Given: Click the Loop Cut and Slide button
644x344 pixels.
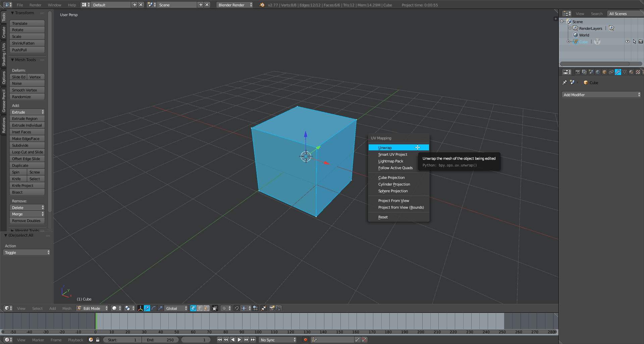Looking at the screenshot, I should [x=27, y=152].
